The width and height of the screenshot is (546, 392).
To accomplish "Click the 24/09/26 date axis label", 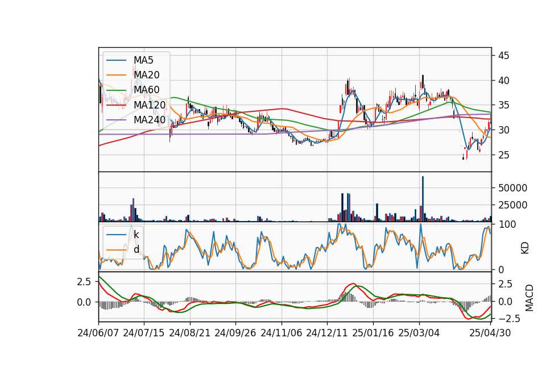I will point(235,333).
